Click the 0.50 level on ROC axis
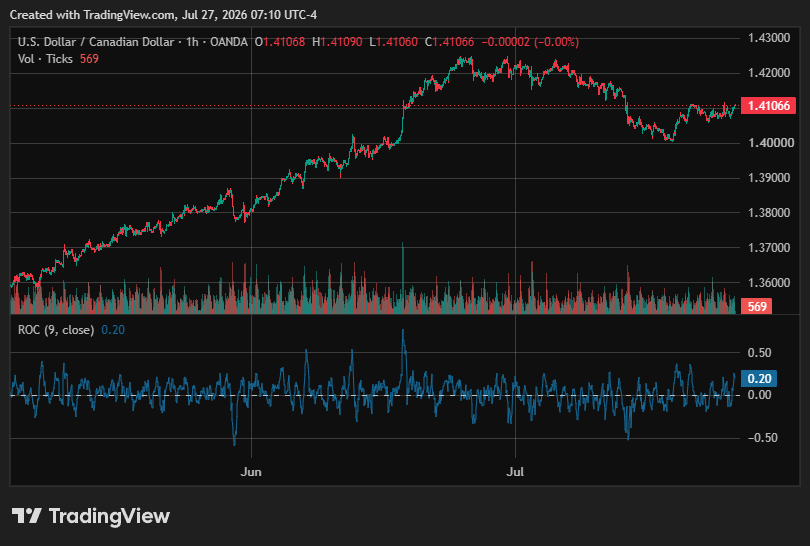 pyautogui.click(x=759, y=353)
